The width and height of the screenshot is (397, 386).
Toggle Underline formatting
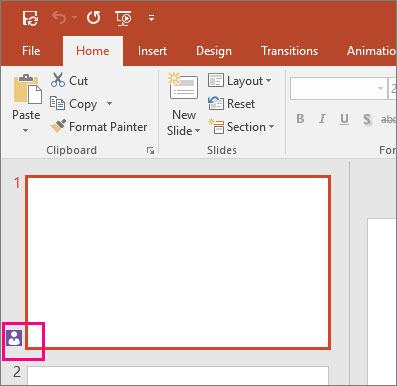pyautogui.click(x=344, y=119)
